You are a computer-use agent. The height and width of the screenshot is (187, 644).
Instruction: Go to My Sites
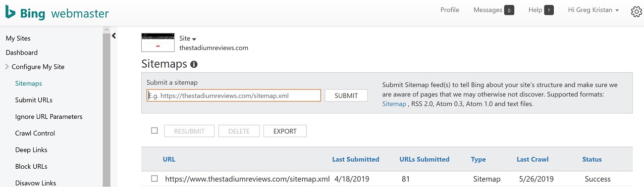pyautogui.click(x=18, y=38)
